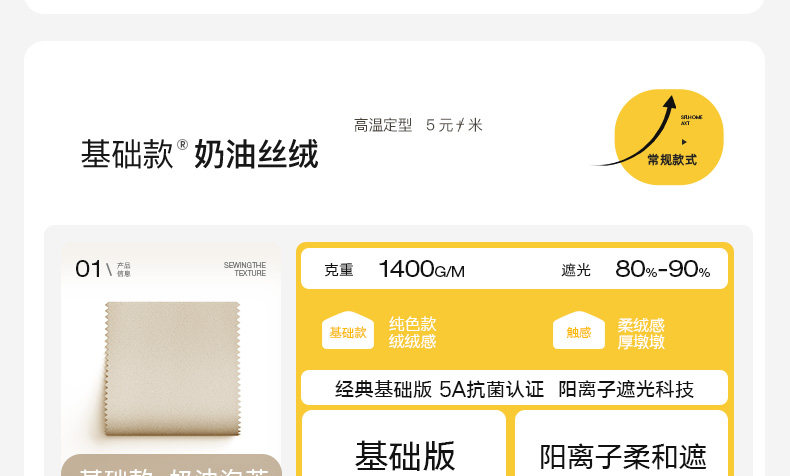Click the 纯色款 绒绒感 label
The image size is (790, 476).
[x=413, y=332]
